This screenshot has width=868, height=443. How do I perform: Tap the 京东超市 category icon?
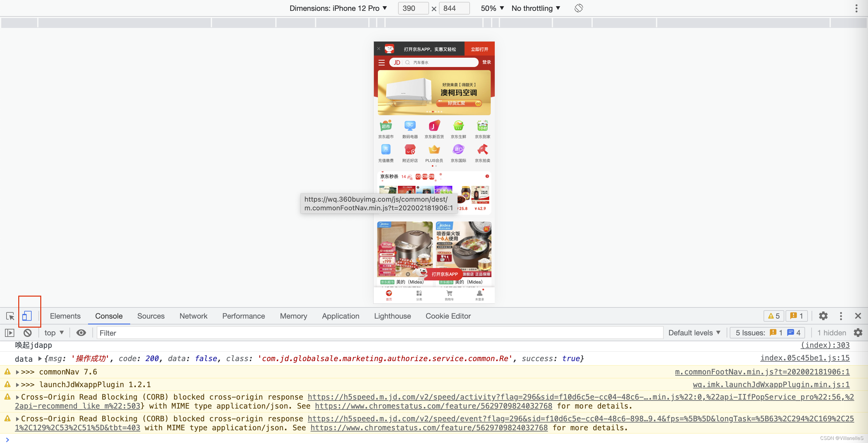click(x=386, y=125)
